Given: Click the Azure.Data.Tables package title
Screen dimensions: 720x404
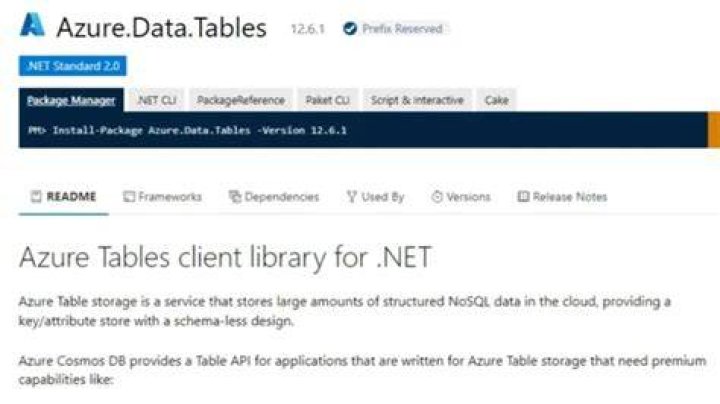Looking at the screenshot, I should 162,28.
